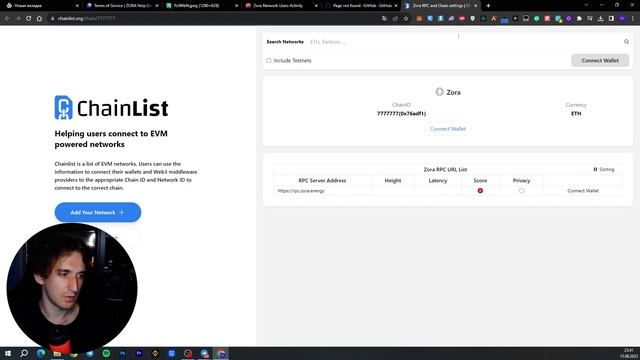This screenshot has width=640, height=360.
Task: Switch to the Новая вкладка tab
Action: [41, 6]
